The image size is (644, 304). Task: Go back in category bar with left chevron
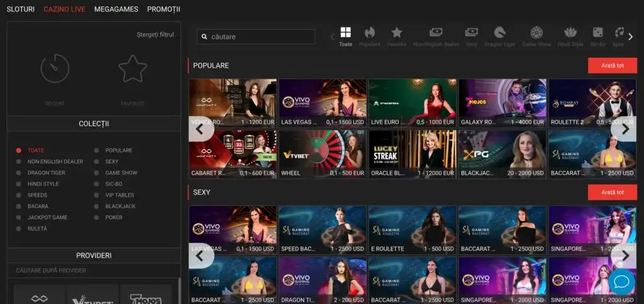coord(332,37)
